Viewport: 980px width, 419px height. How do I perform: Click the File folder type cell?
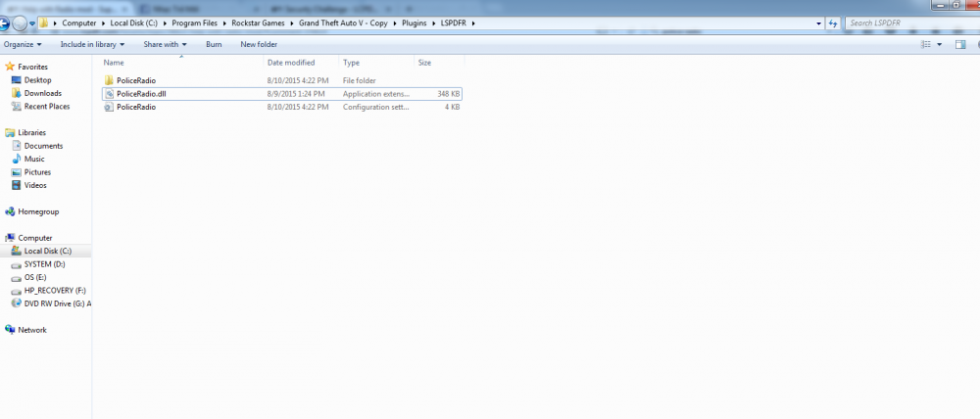pyautogui.click(x=360, y=80)
